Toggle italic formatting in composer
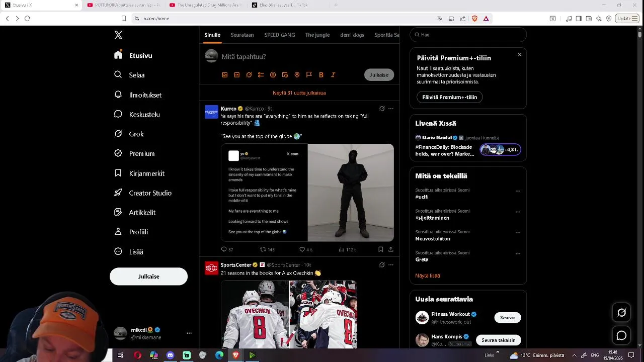This screenshot has height=362, width=644. point(333,75)
